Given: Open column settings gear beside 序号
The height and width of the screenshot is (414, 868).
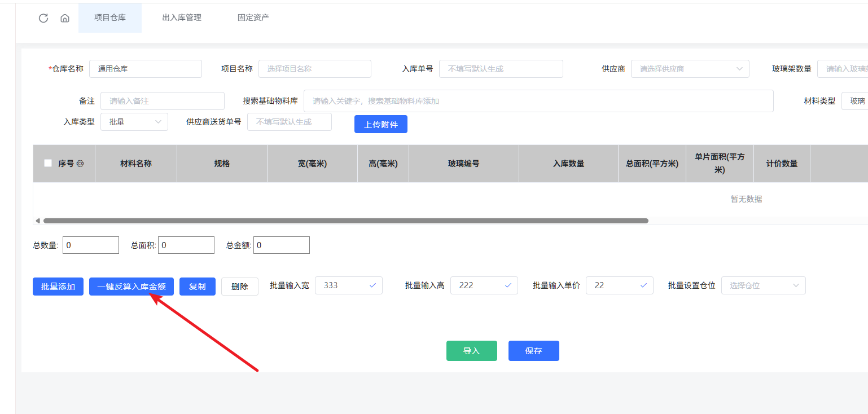Looking at the screenshot, I should (x=80, y=164).
